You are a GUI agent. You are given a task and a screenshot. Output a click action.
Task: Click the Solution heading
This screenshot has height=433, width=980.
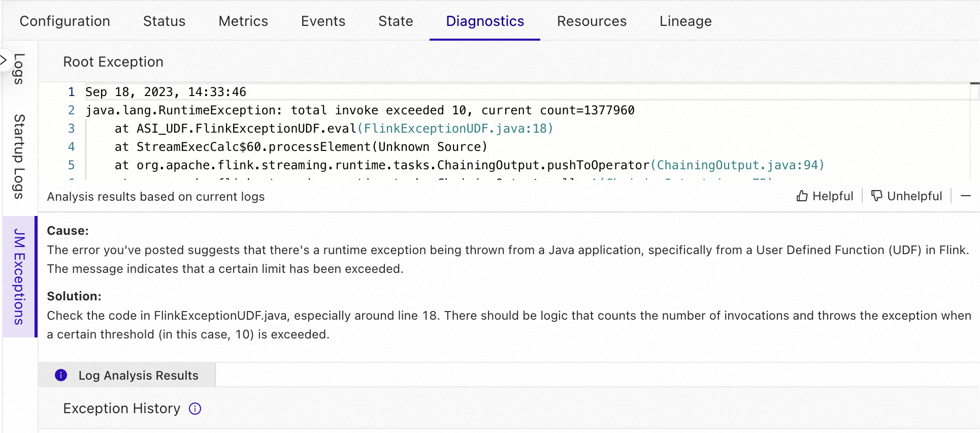tap(74, 296)
